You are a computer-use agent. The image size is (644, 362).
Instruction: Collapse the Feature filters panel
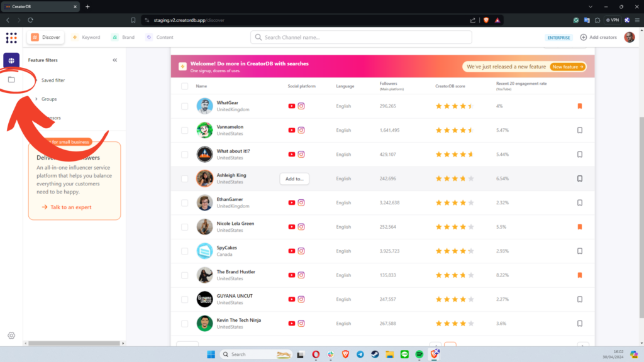(115, 60)
